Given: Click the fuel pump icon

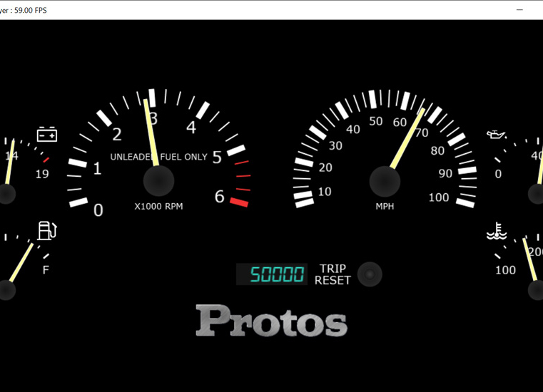Looking at the screenshot, I should [46, 230].
